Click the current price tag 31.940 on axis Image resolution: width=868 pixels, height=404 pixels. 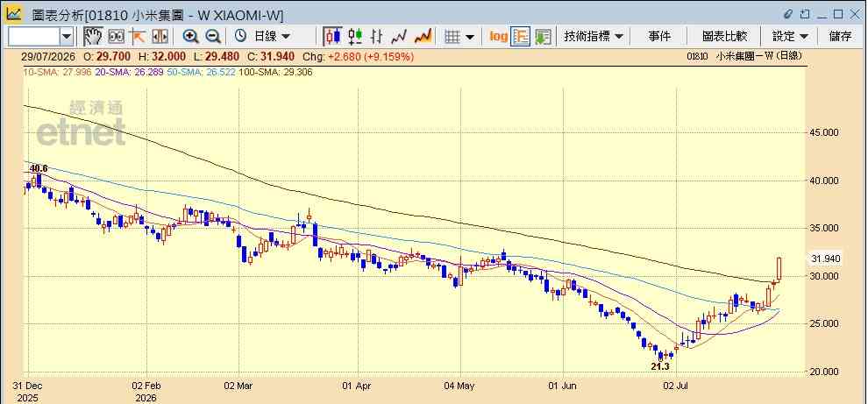[825, 259]
